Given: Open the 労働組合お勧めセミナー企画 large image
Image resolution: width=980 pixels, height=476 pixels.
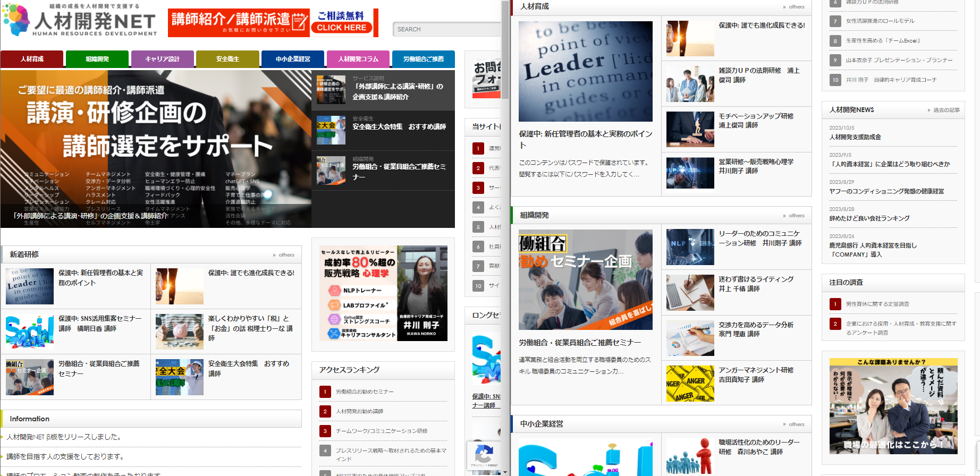Looking at the screenshot, I should point(586,280).
